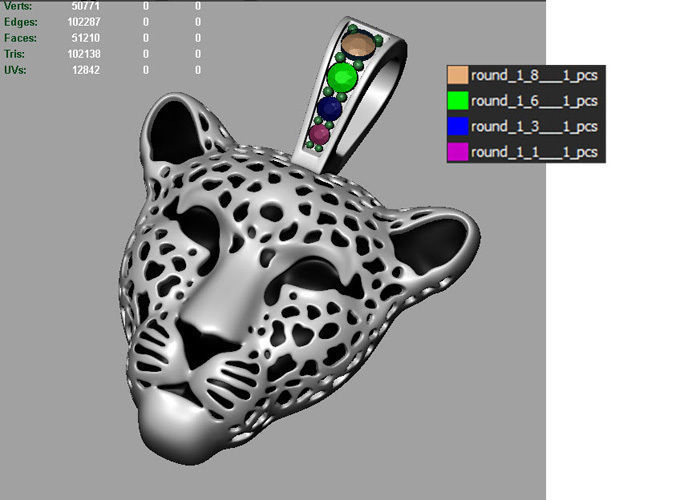Click the magenta round_1_1 color swatch
Screen dimensions: 676x500
[x=458, y=152]
